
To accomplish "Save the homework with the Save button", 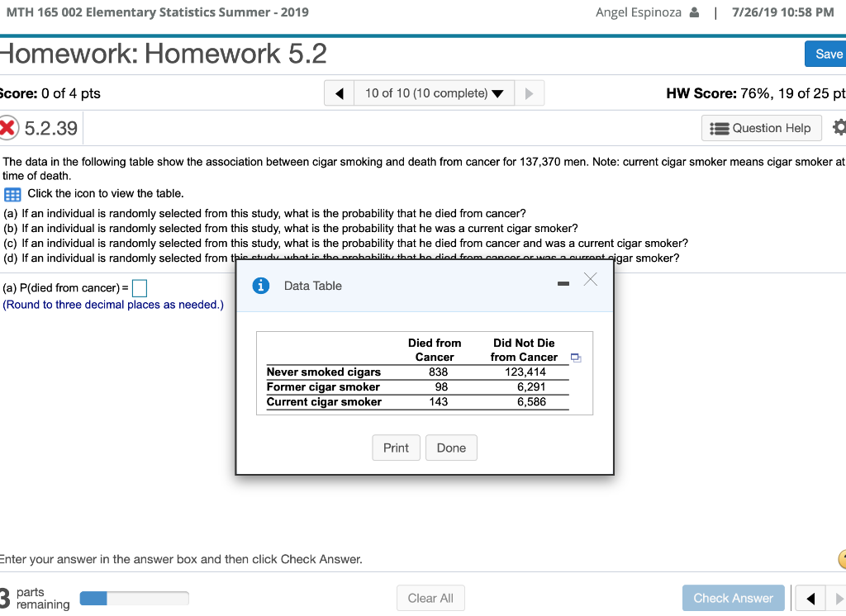I will point(827,53).
